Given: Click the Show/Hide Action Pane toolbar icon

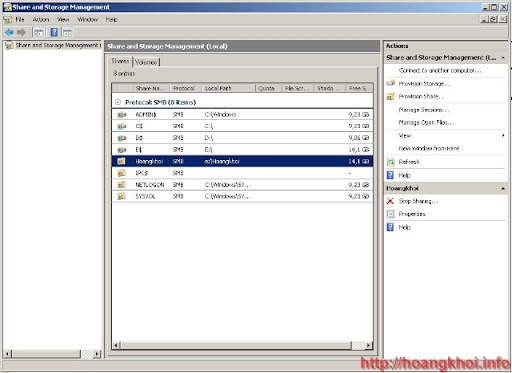Looking at the screenshot, I should (x=67, y=32).
